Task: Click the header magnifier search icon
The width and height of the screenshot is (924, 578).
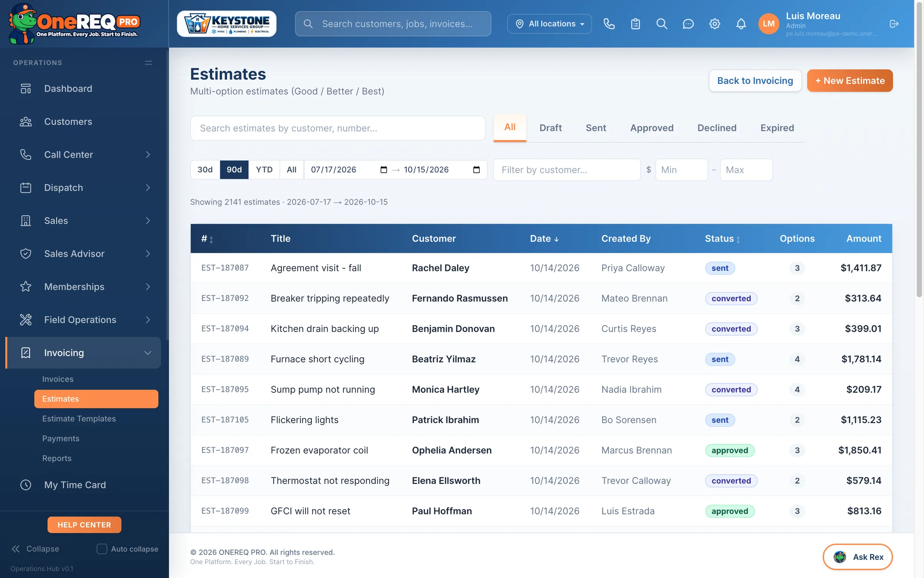Action: pos(661,24)
